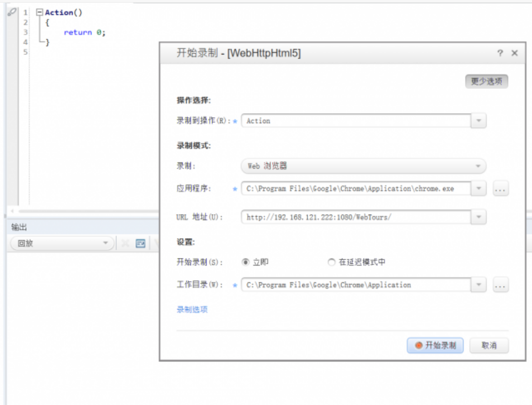Screen dimensions: 532x405
Task: Open the 录制选项 link
Action: [192, 309]
